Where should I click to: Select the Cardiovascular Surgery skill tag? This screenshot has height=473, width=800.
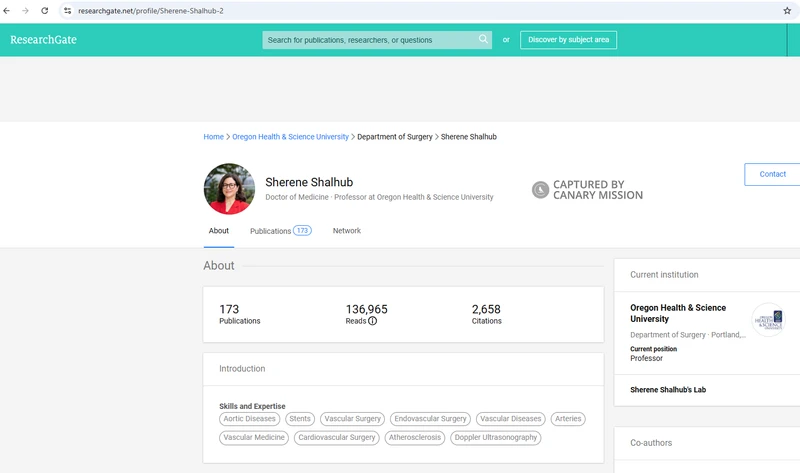(337, 438)
